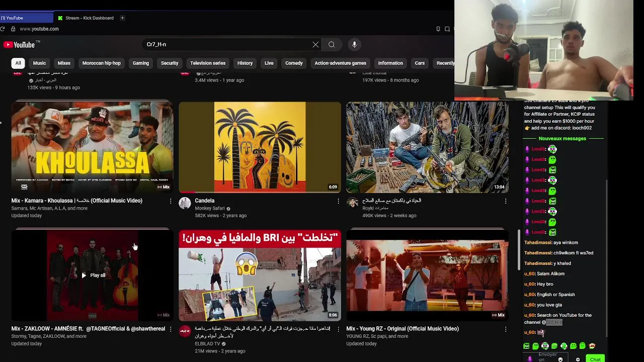Open ELBILAD TV channel name link
Screen dimensions: 644x362
(207, 344)
